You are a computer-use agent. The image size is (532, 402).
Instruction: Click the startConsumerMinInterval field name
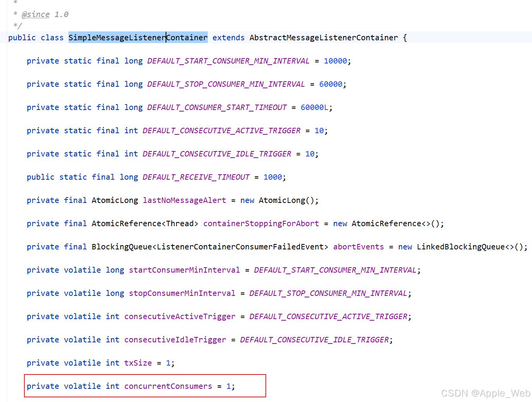tap(185, 270)
